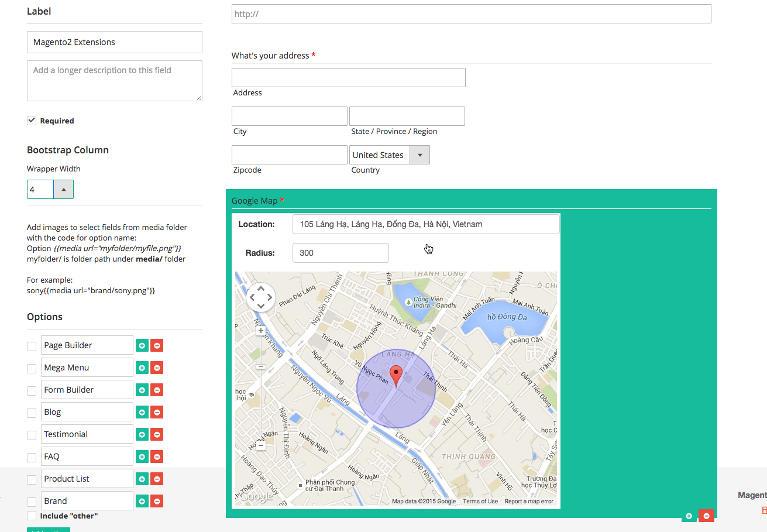Add option after Brand row

tap(142, 501)
